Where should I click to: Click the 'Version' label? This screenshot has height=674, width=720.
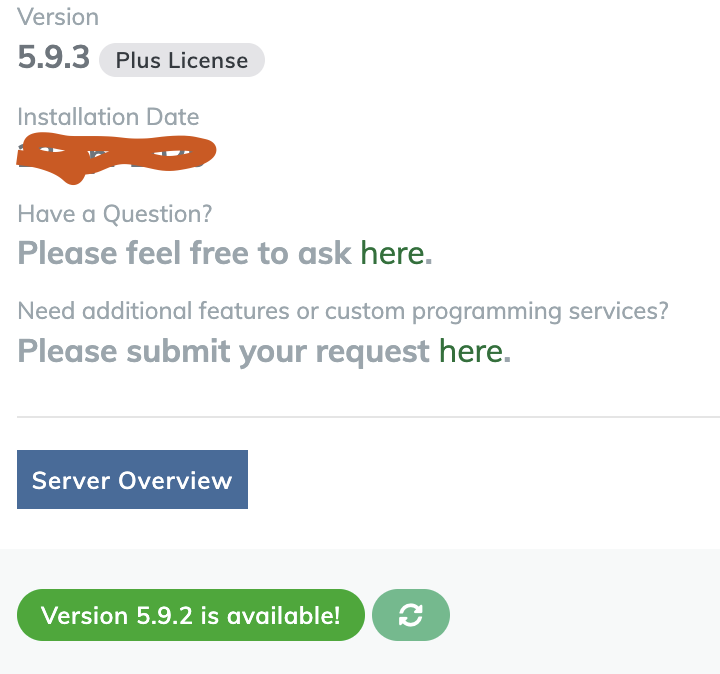tap(58, 17)
